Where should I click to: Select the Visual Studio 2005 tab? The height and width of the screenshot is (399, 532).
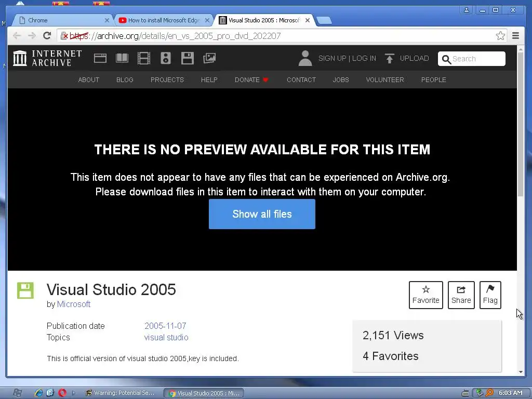click(264, 20)
